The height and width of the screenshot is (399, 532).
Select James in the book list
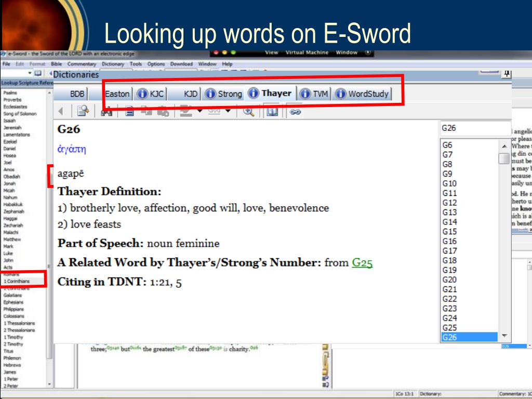(x=10, y=372)
